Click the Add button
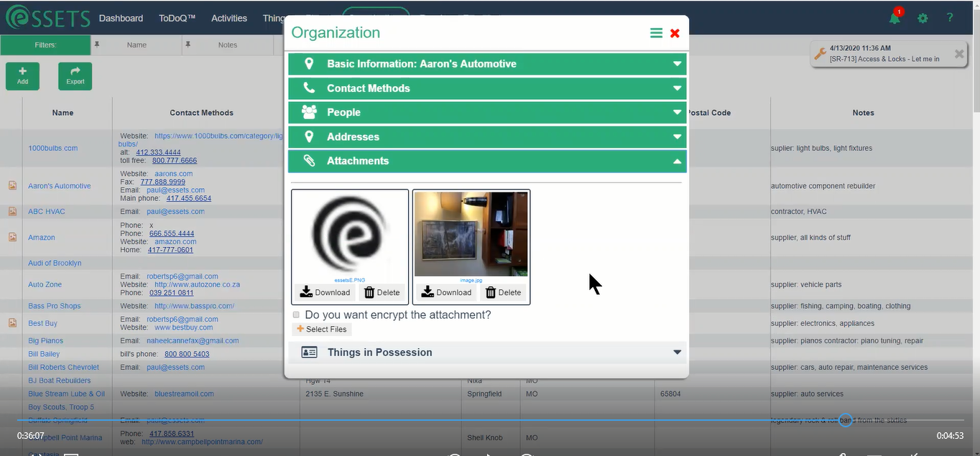Image resolution: width=980 pixels, height=456 pixels. click(x=23, y=76)
